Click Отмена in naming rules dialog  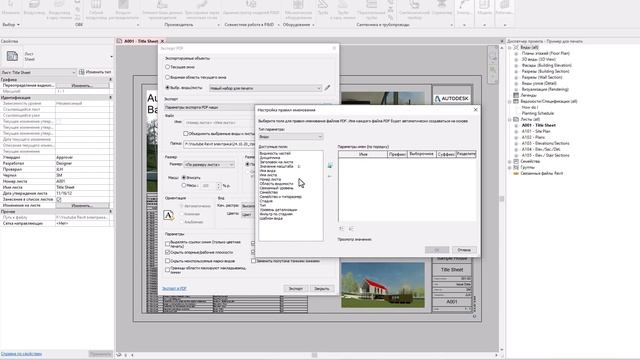coord(464,250)
